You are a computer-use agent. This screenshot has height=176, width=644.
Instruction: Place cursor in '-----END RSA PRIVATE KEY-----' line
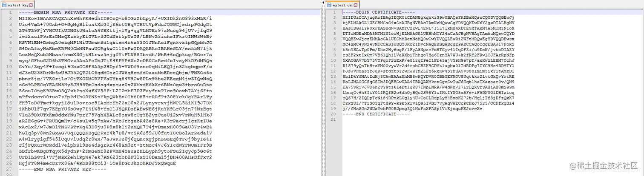(62, 169)
